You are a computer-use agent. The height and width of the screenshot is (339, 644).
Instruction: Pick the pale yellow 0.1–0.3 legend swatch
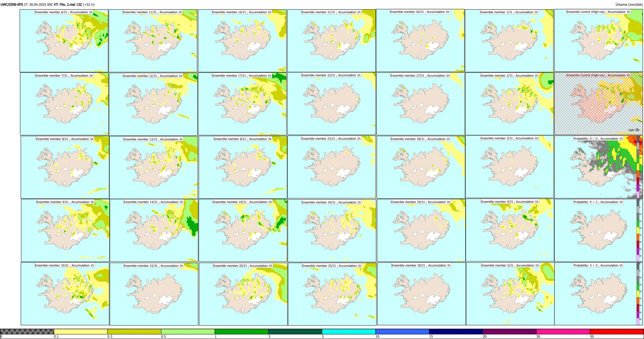(x=81, y=332)
